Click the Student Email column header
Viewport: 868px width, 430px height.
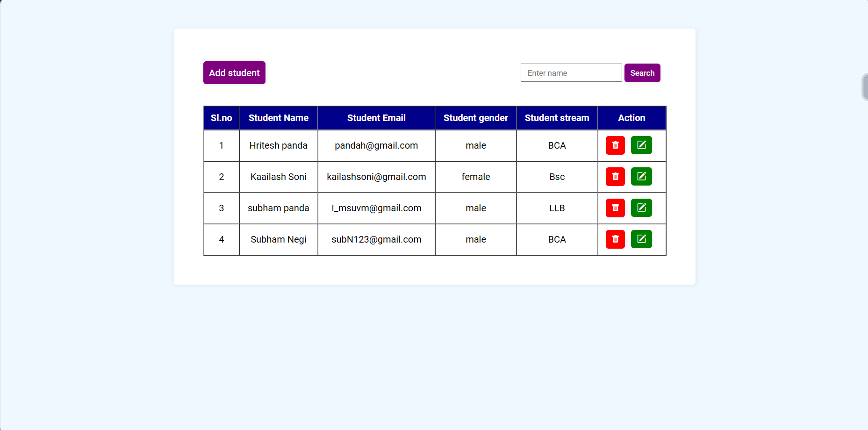[376, 118]
